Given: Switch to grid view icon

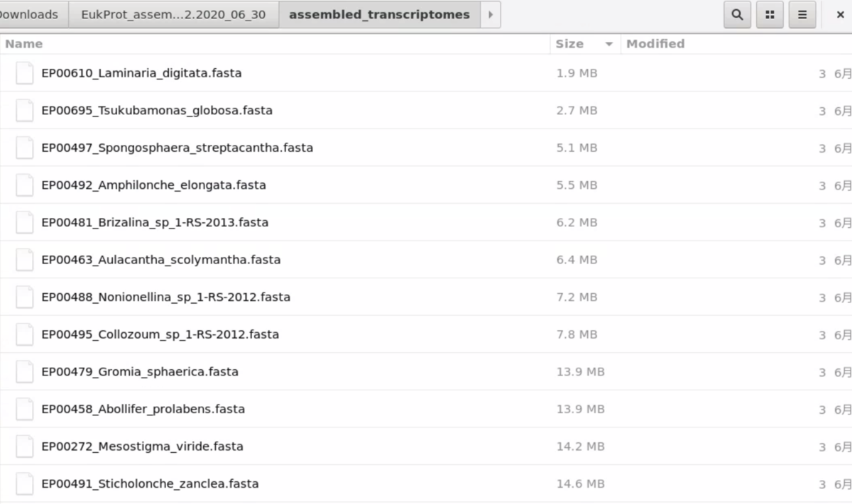Looking at the screenshot, I should 770,14.
